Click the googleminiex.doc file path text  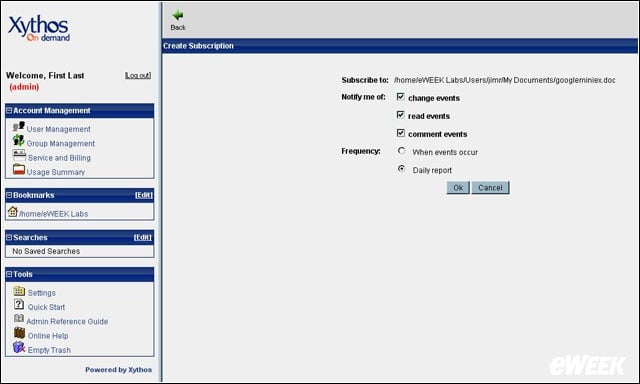coord(504,80)
